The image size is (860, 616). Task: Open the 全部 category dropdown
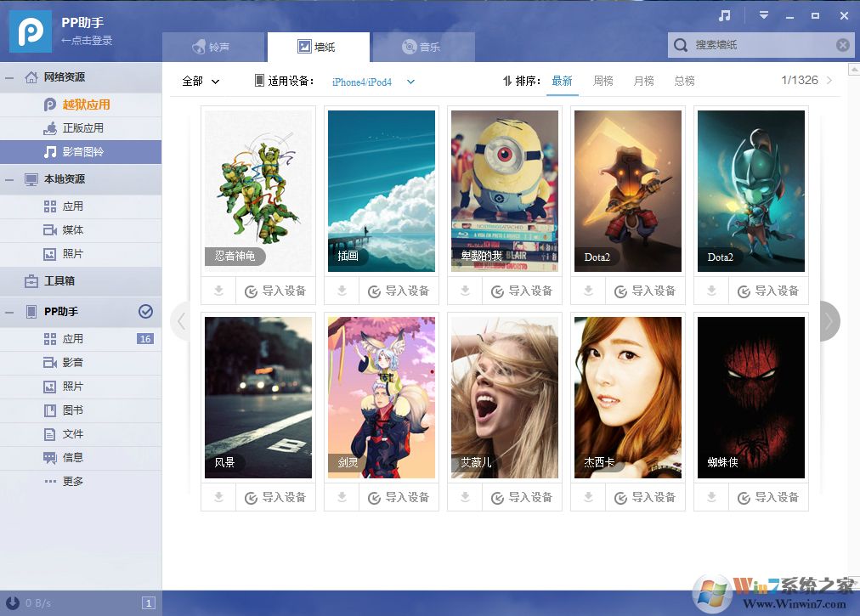point(201,82)
